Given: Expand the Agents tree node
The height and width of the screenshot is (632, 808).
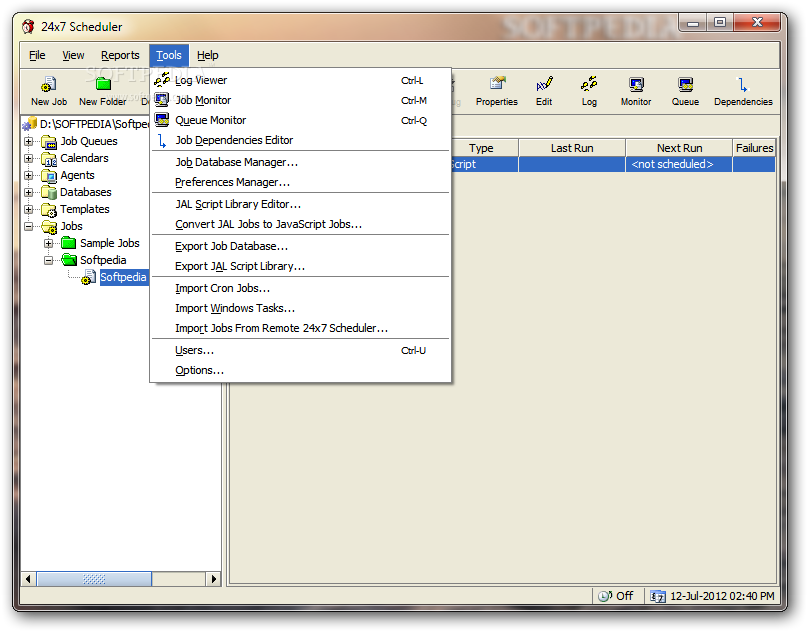Looking at the screenshot, I should [28, 175].
